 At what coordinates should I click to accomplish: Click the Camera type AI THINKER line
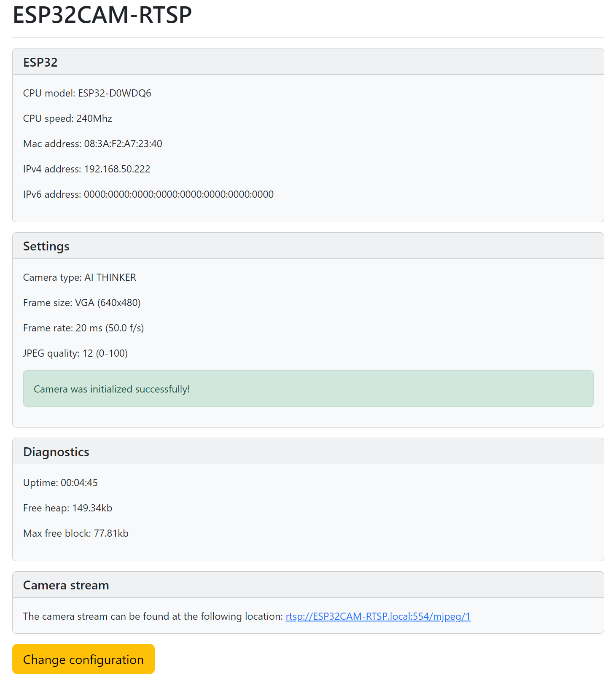[79, 277]
